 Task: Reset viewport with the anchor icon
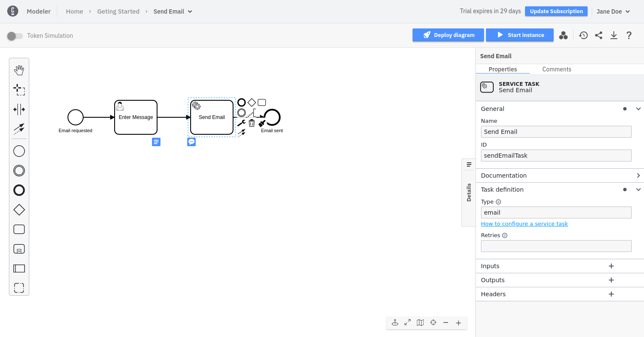click(395, 323)
